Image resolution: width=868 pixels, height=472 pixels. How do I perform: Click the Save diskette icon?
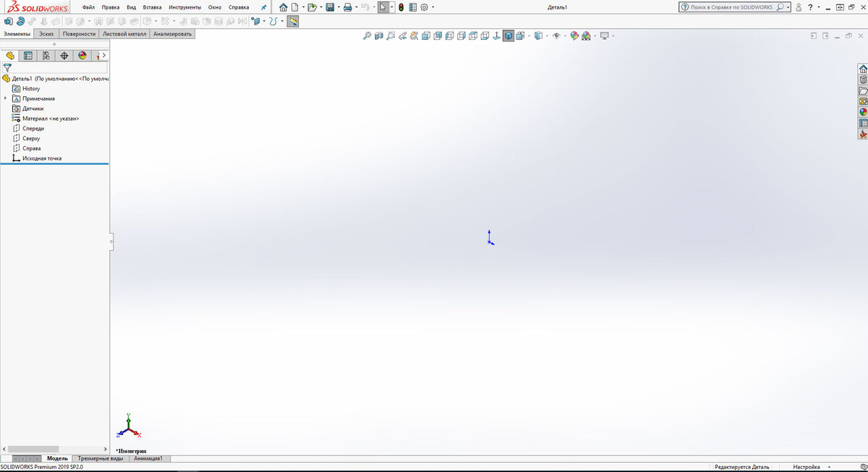pyautogui.click(x=330, y=7)
